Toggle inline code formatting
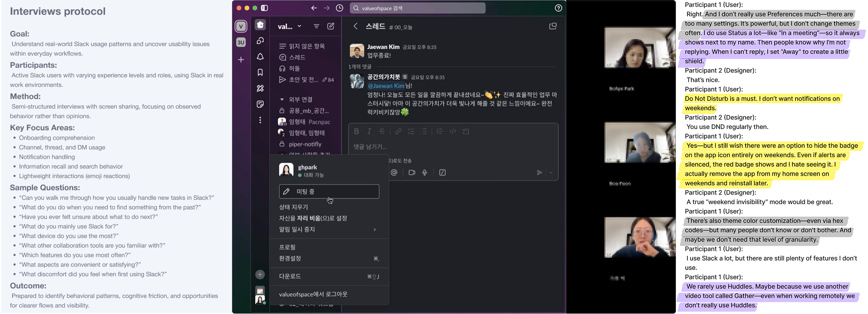The height and width of the screenshot is (314, 868). [453, 131]
